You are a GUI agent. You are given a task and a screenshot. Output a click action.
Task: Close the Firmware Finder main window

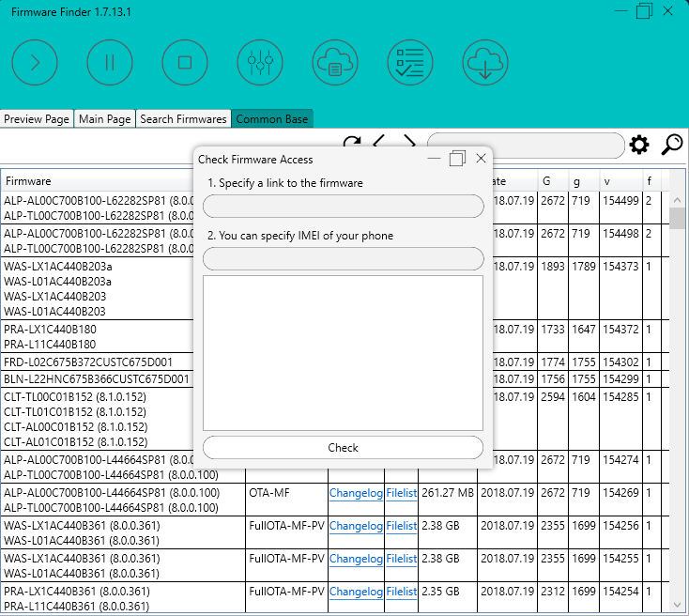click(x=668, y=11)
